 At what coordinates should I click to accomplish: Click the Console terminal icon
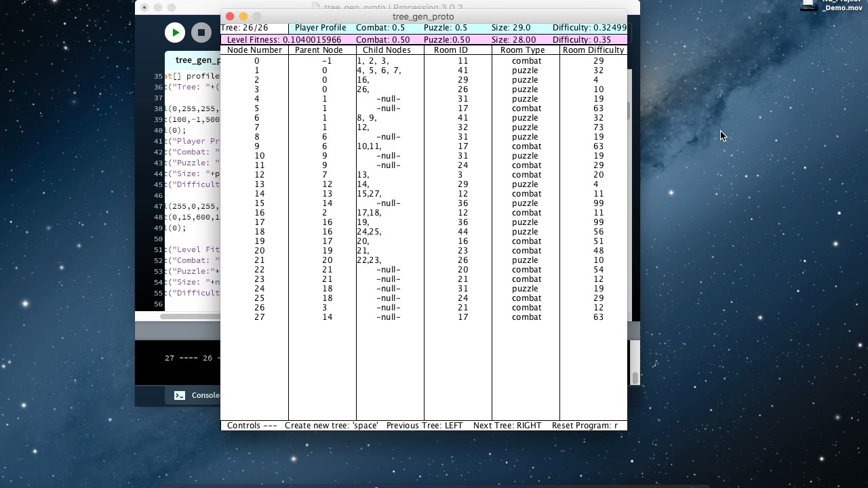[x=180, y=395]
